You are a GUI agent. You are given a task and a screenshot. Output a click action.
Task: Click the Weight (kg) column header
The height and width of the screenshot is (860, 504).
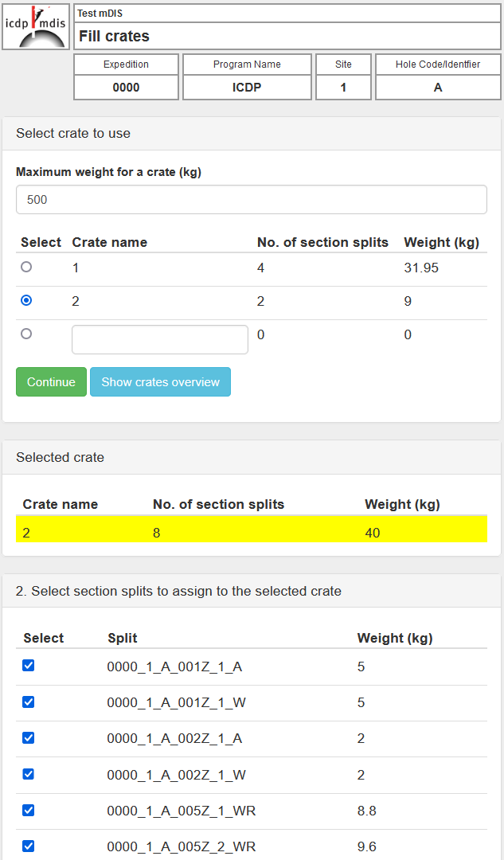tap(441, 242)
